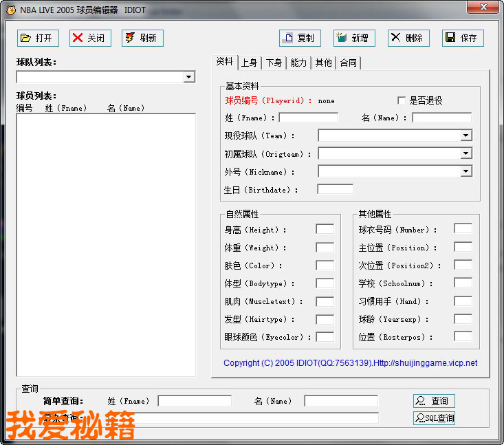Click the 打开 (Open) folder icon button
The height and width of the screenshot is (445, 504).
38,38
